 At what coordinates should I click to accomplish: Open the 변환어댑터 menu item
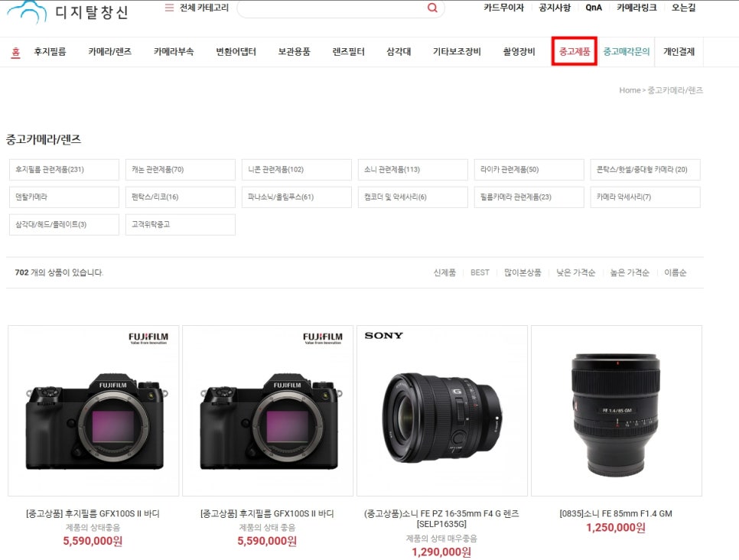pyautogui.click(x=236, y=52)
